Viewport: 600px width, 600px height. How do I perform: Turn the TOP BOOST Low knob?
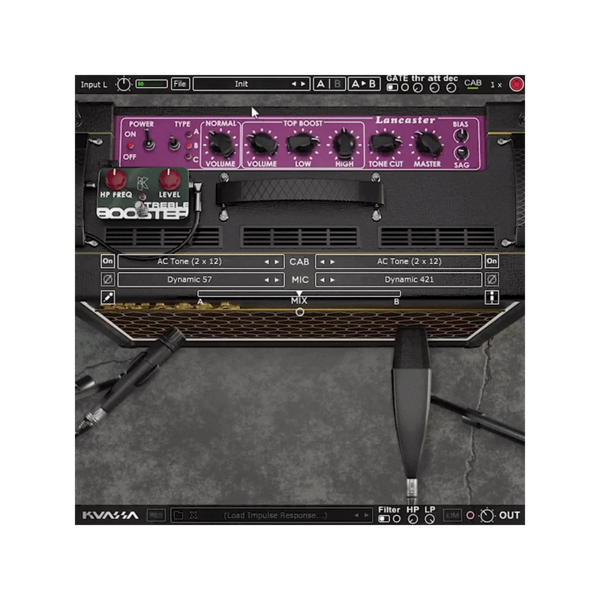click(303, 144)
